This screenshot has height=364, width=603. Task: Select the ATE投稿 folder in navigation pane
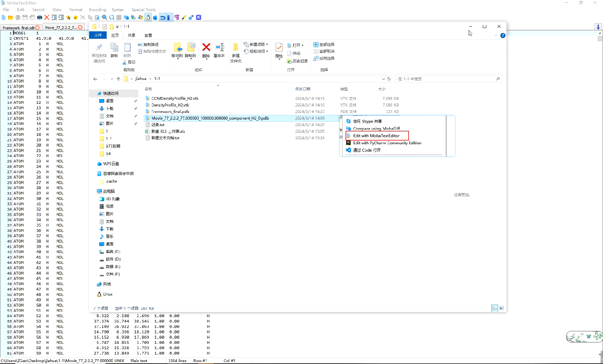[113, 146]
